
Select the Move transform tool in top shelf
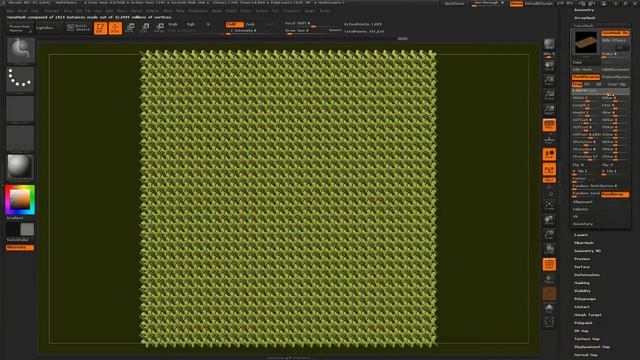tap(130, 28)
